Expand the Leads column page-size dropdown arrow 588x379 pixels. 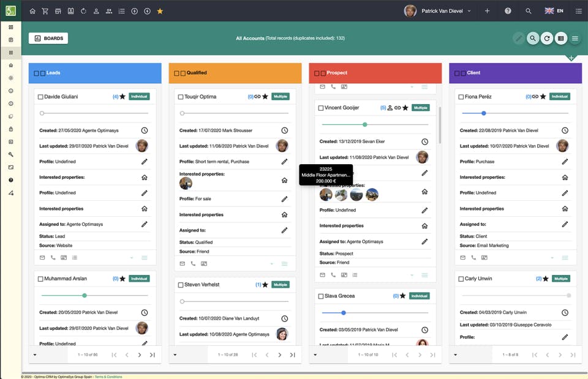[35, 355]
